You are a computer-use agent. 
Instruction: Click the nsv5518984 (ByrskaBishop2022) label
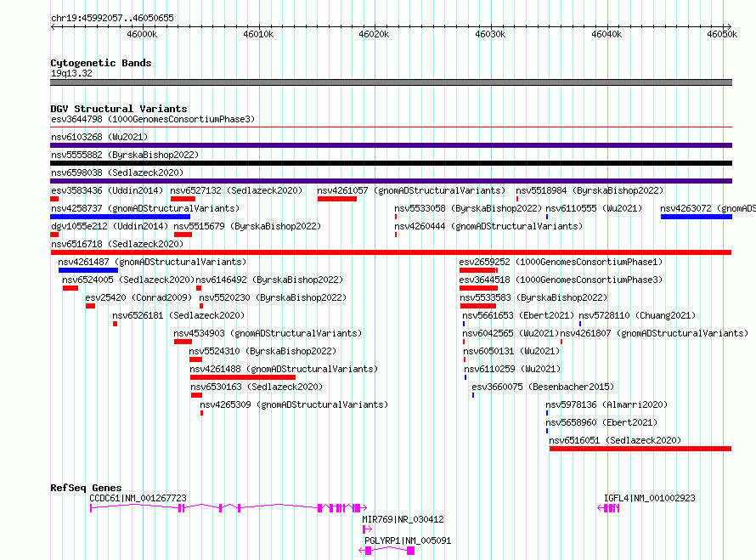(590, 190)
